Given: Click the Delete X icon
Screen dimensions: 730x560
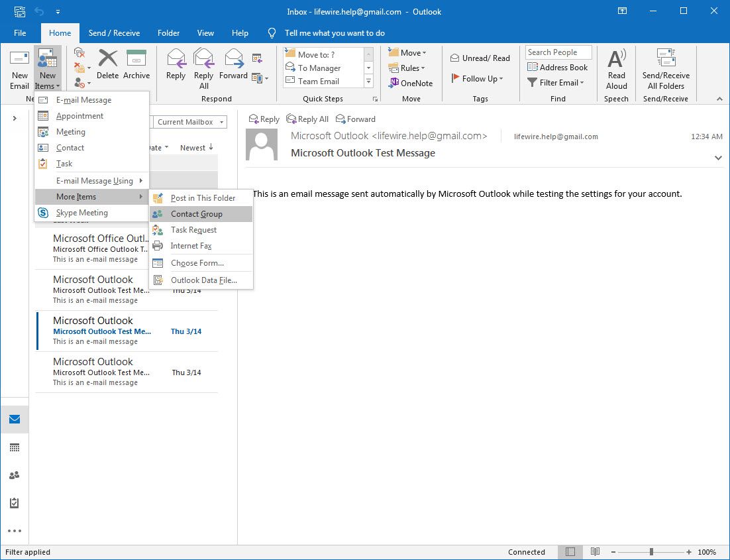Looking at the screenshot, I should (107, 59).
